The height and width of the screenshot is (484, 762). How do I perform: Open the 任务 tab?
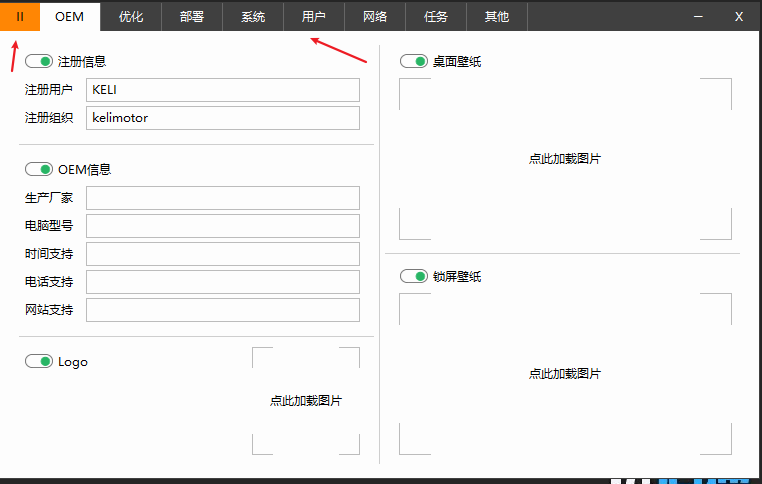pos(436,17)
